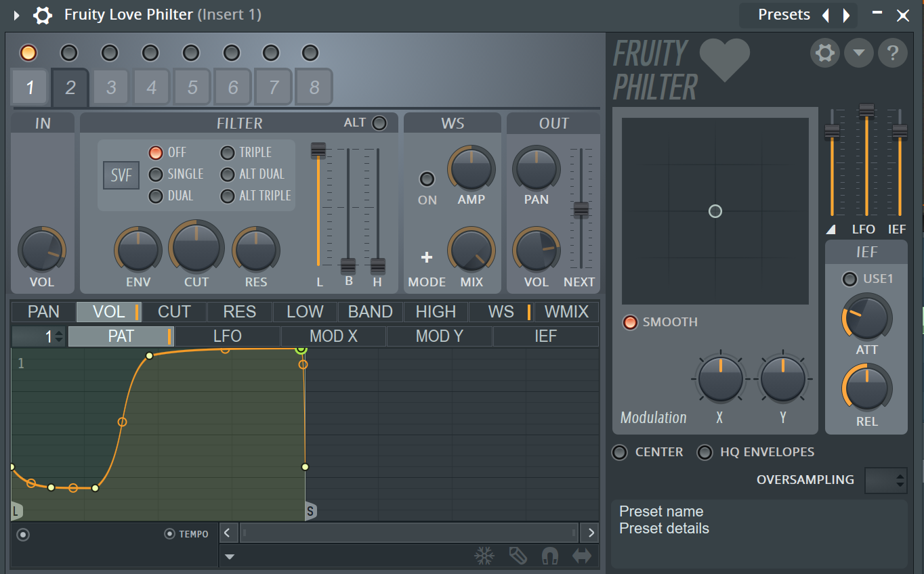Image resolution: width=924 pixels, height=574 pixels.
Task: Click the filter RES knob
Action: (x=256, y=250)
